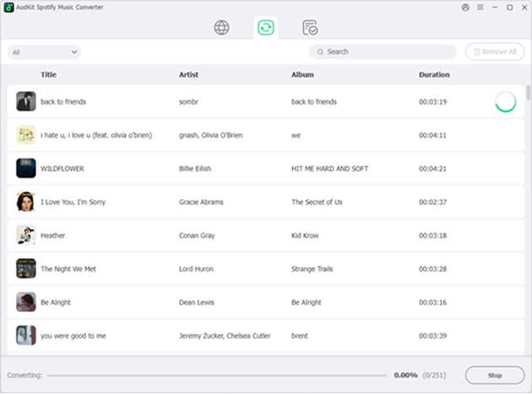Click album Strange Trails
Screen dimensions: 532x394
click(312, 269)
